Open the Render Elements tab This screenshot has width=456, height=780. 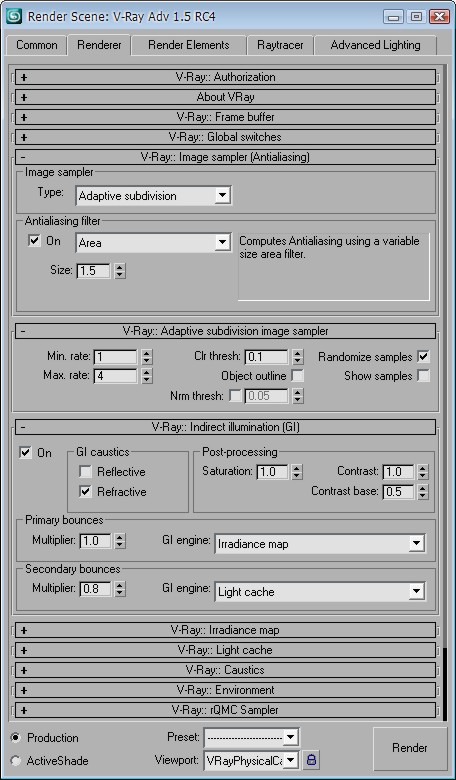pos(188,45)
